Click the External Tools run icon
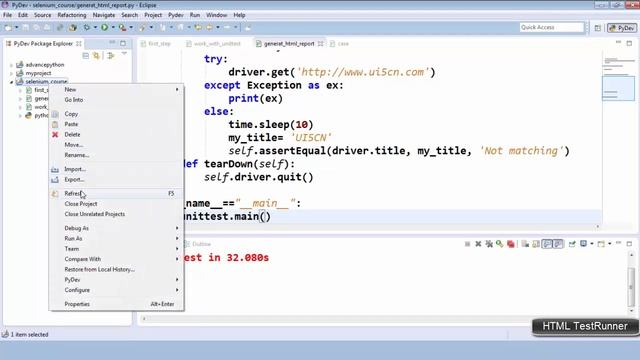This screenshot has width=640, height=360. [122, 27]
